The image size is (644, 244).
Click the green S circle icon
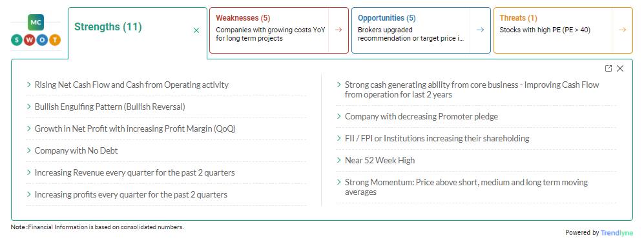16,40
